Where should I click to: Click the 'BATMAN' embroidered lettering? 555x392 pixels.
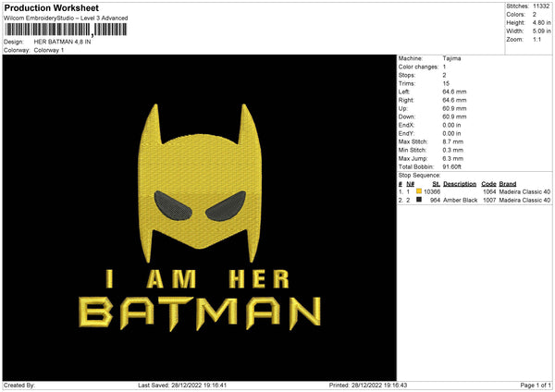point(200,313)
